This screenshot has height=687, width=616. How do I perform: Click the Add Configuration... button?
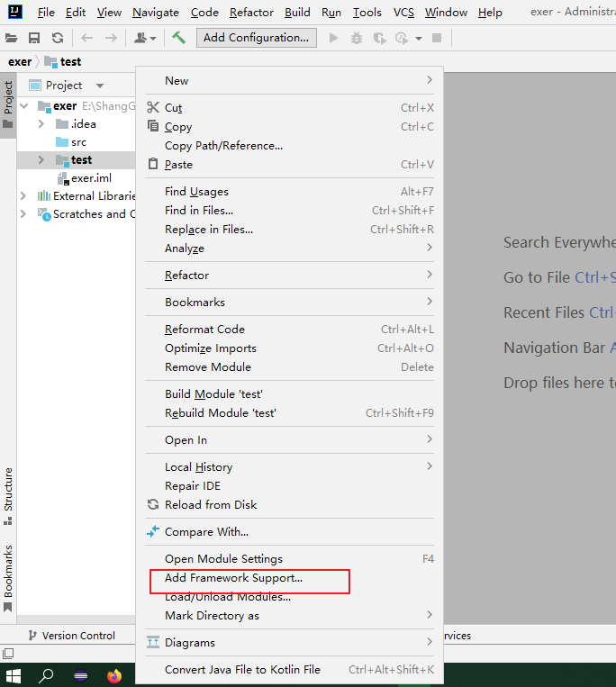click(257, 38)
